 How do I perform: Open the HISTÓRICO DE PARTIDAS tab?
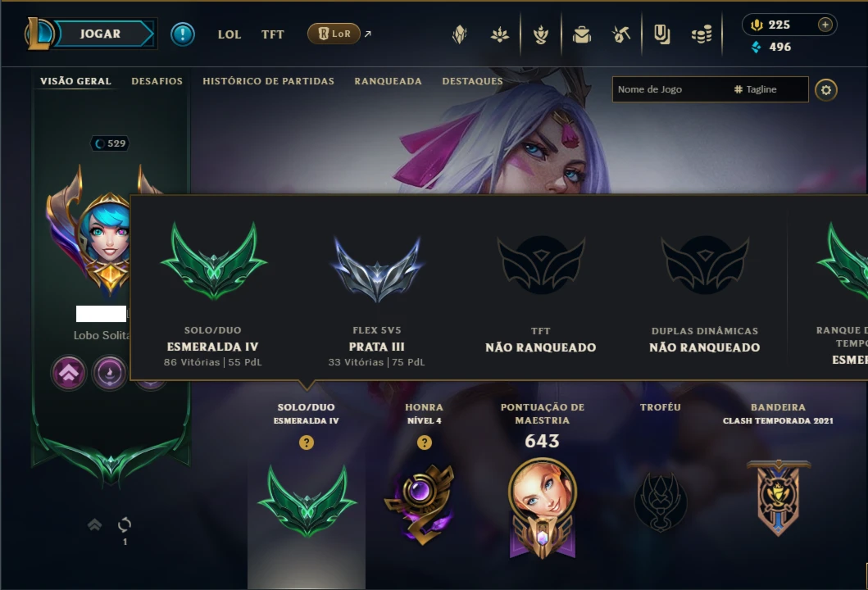[268, 81]
